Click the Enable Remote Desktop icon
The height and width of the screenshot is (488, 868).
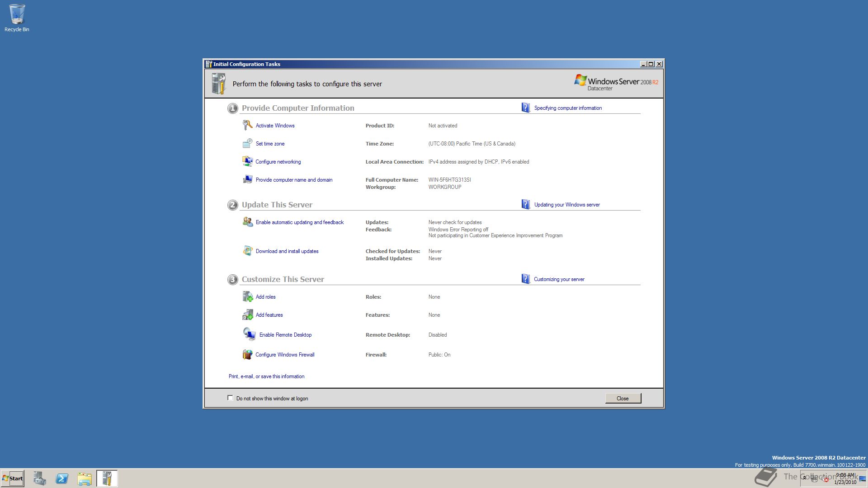(249, 334)
